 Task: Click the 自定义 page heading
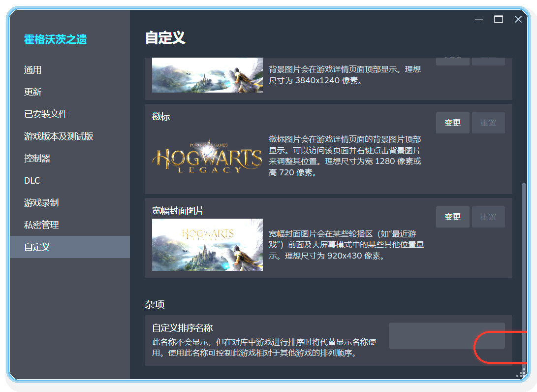pyautogui.click(x=165, y=38)
